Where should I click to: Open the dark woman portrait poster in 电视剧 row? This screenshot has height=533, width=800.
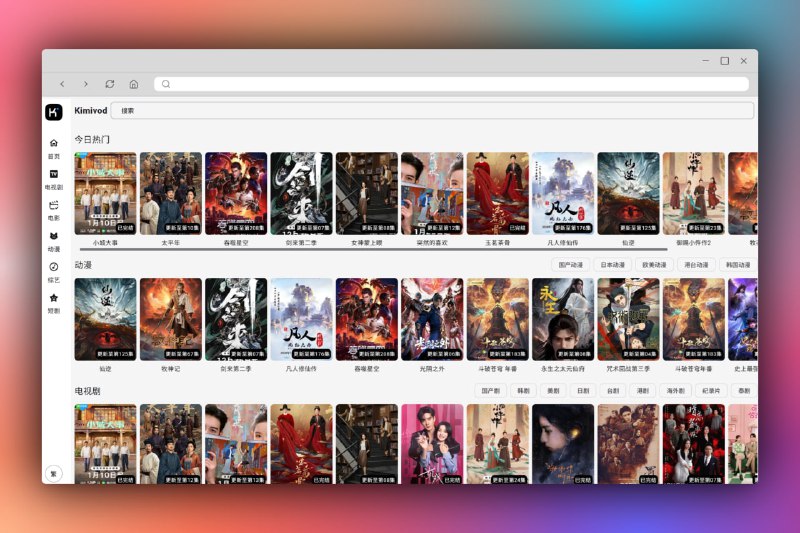click(x=563, y=444)
